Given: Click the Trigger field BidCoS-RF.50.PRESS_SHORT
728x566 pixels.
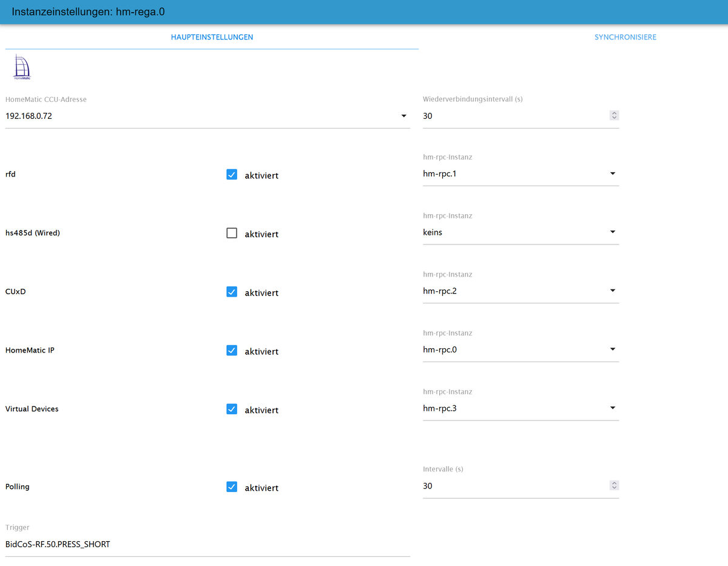Looking at the screenshot, I should [208, 545].
